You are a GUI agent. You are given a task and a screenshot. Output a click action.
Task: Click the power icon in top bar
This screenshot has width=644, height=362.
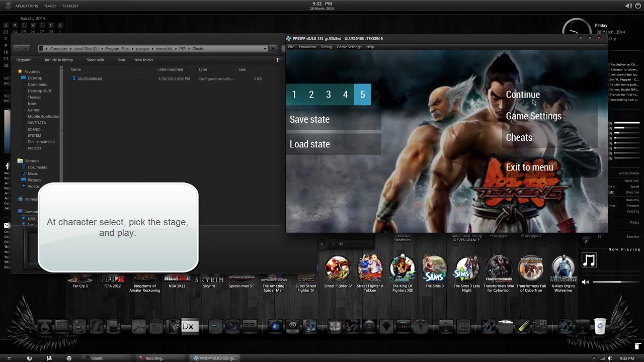pyautogui.click(x=638, y=6)
